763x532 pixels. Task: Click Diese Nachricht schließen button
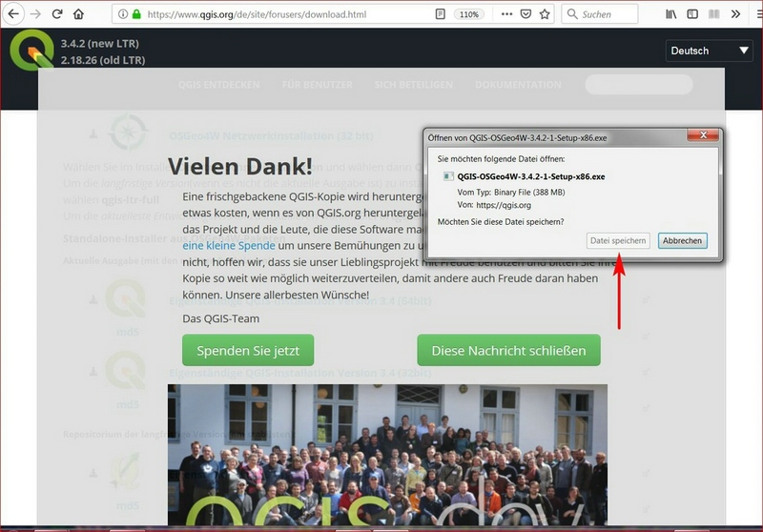click(x=508, y=350)
